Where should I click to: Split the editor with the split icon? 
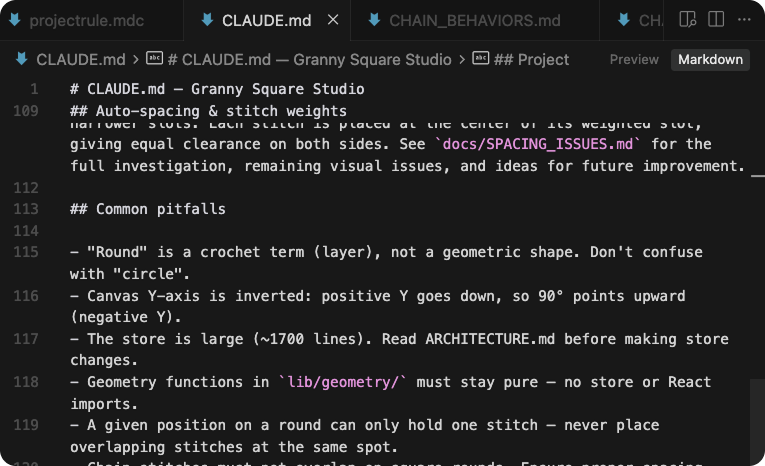tap(716, 20)
